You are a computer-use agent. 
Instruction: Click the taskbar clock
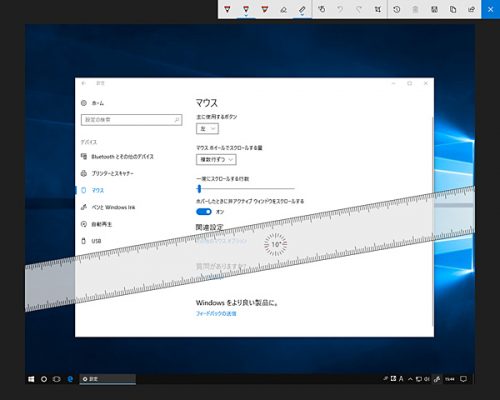tap(450, 379)
